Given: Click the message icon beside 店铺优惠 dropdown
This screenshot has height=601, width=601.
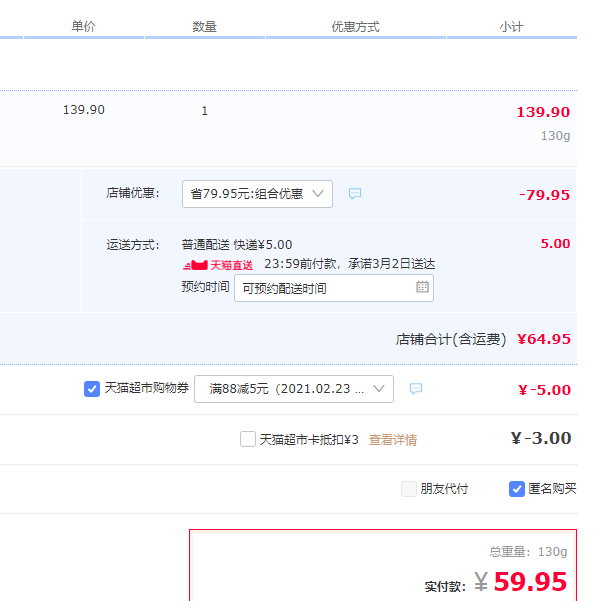Looking at the screenshot, I should (x=355, y=194).
